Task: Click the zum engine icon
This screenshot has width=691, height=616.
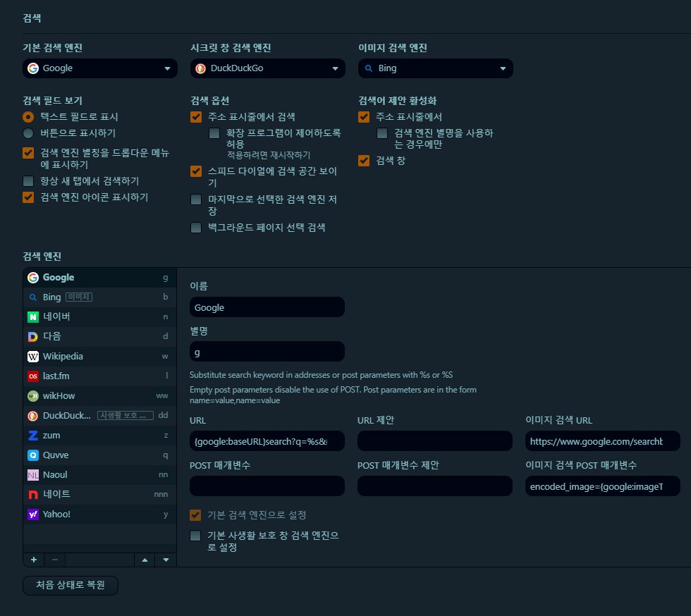Action: click(x=32, y=435)
